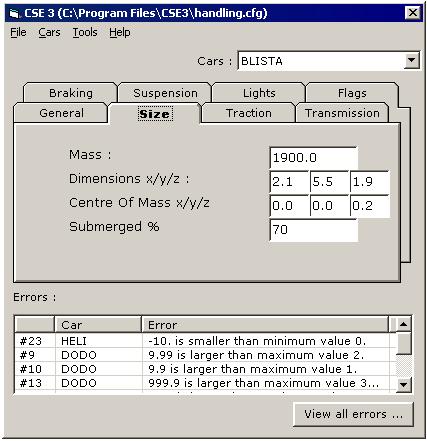The width and height of the screenshot is (427, 441).
Task: Switch to the Braking tab
Action: coord(71,93)
